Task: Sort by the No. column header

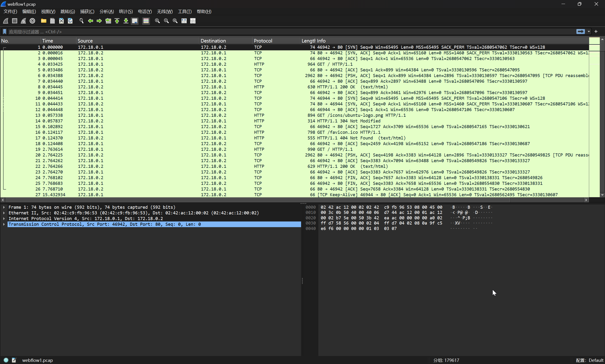Action: point(21,41)
